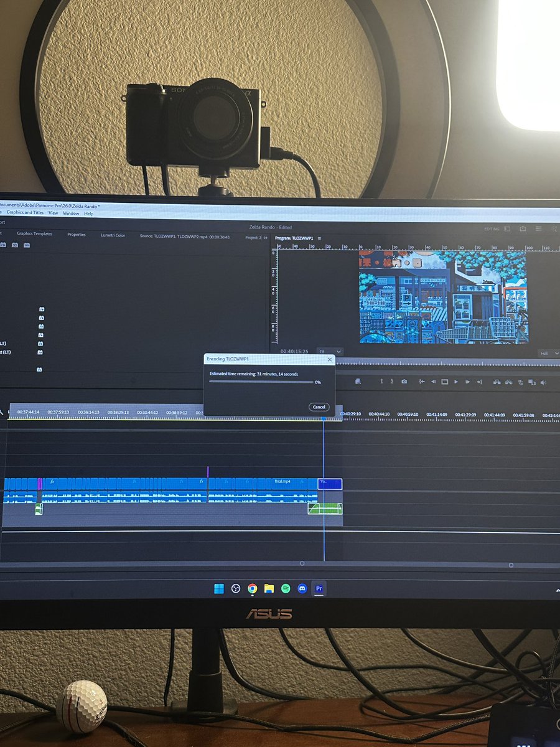Open OBS Studio from the taskbar
This screenshot has height=747, width=560.
(x=236, y=588)
